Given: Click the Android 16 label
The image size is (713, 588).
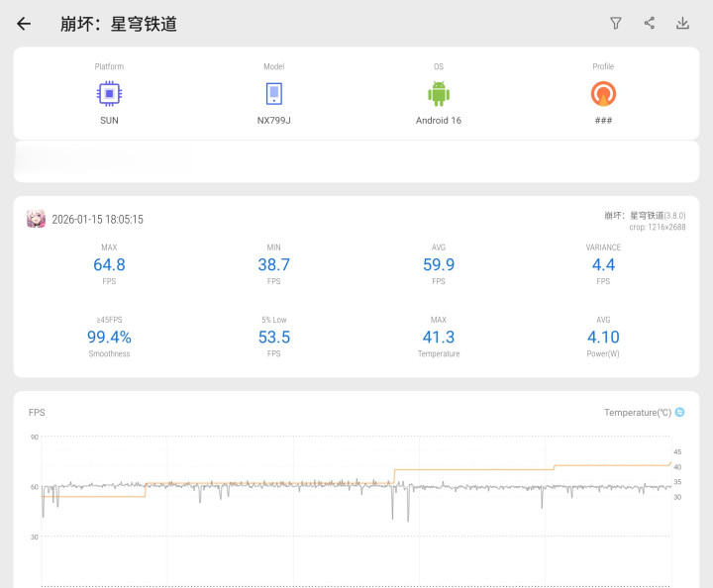Looking at the screenshot, I should click(439, 121).
